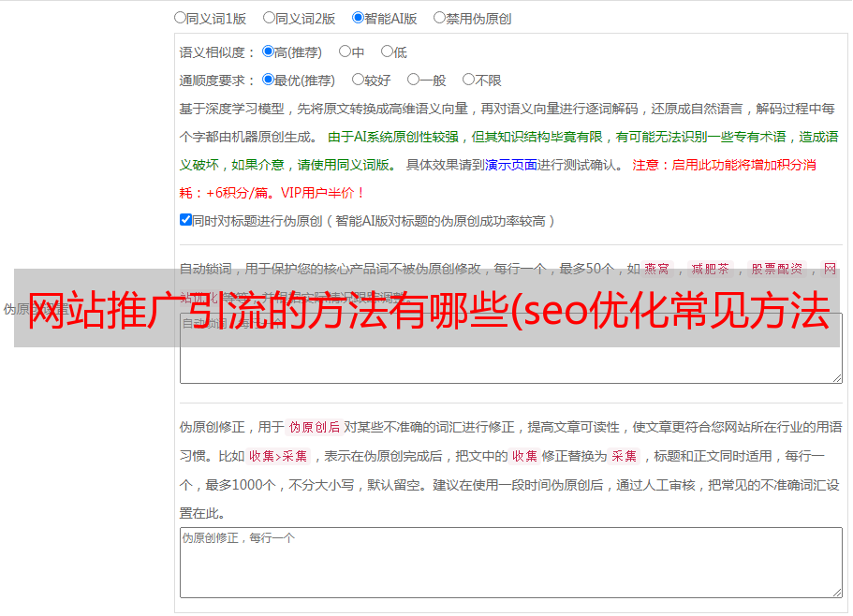
Task: Set 通顺度要求 to 不限
Action: pos(468,80)
